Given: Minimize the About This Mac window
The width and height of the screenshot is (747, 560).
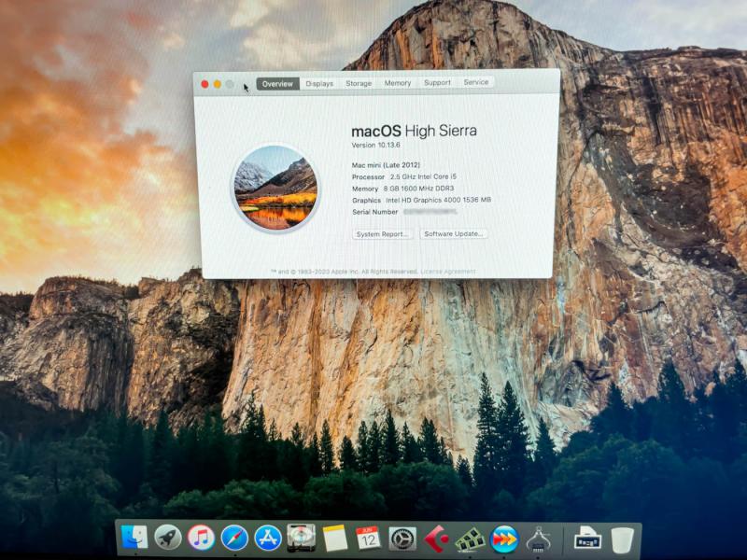Looking at the screenshot, I should click(218, 84).
